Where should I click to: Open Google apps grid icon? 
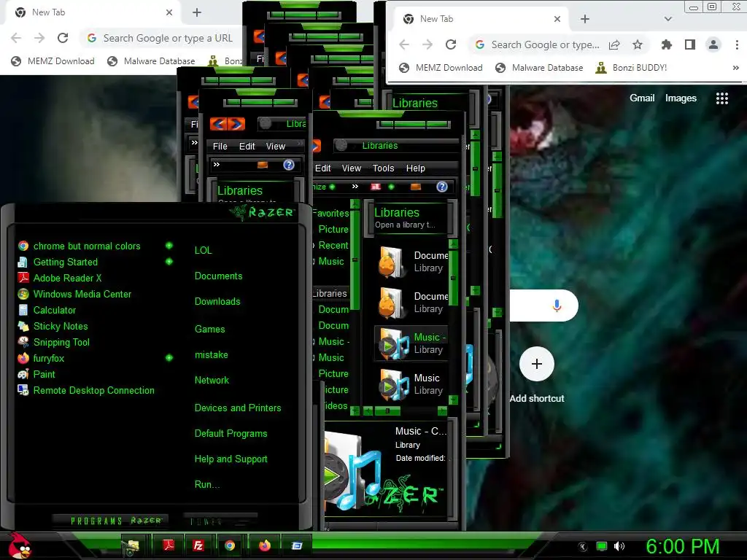click(722, 98)
